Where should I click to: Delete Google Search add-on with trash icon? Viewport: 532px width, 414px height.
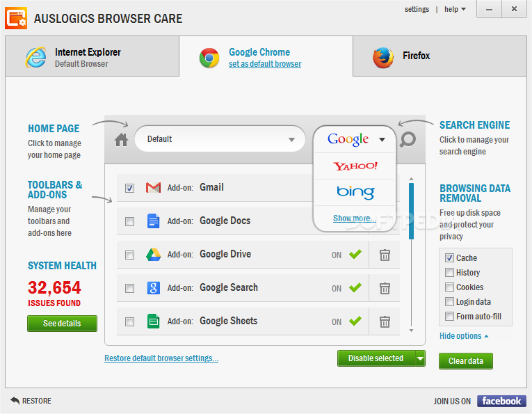[385, 288]
